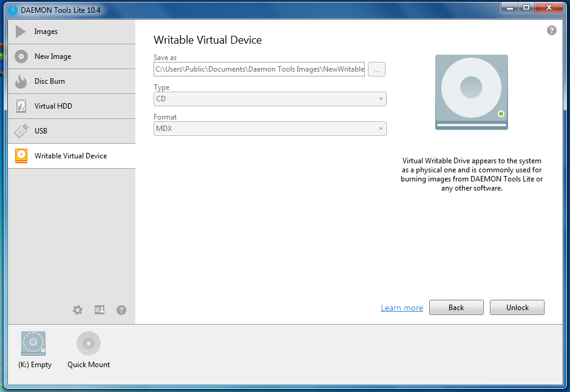Click the Save as path field
This screenshot has height=392, width=570.
[259, 69]
